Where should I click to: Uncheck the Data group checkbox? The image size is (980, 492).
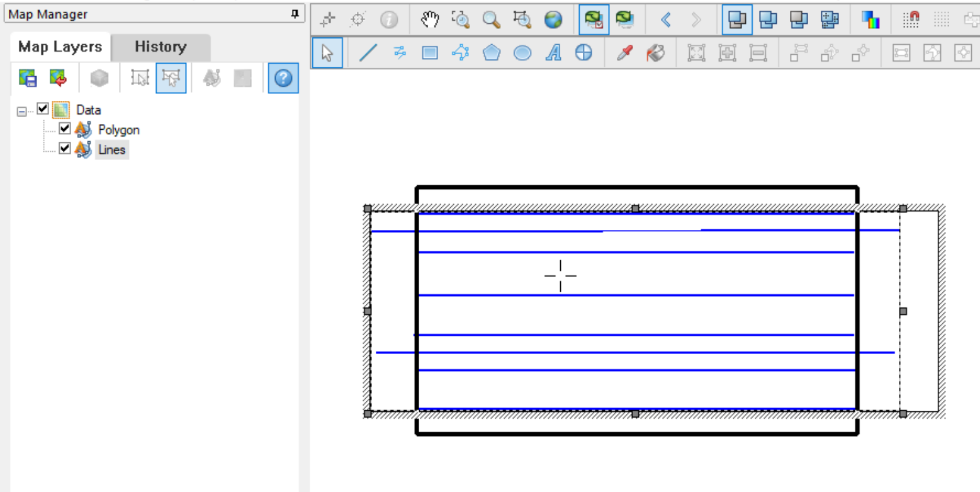tap(43, 109)
